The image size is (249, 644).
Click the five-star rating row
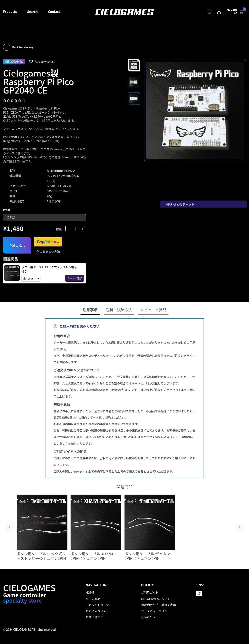[12, 100]
